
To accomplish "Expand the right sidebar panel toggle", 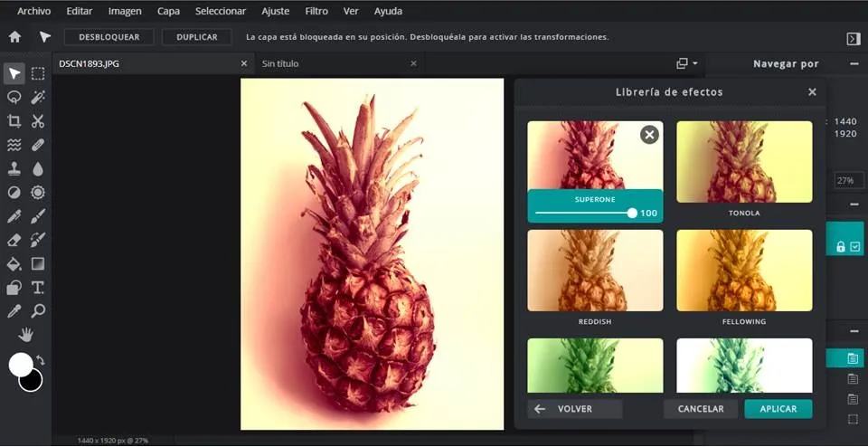I will coord(853,38).
